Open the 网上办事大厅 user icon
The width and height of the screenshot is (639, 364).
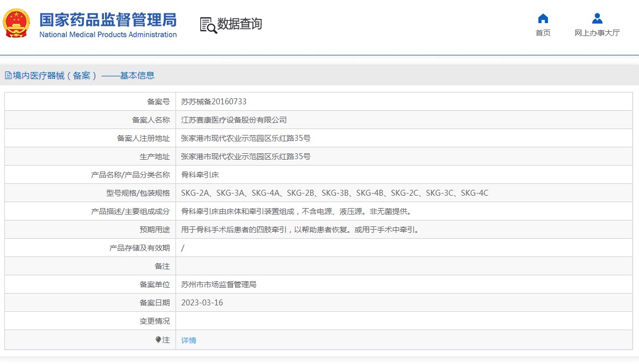point(597,19)
